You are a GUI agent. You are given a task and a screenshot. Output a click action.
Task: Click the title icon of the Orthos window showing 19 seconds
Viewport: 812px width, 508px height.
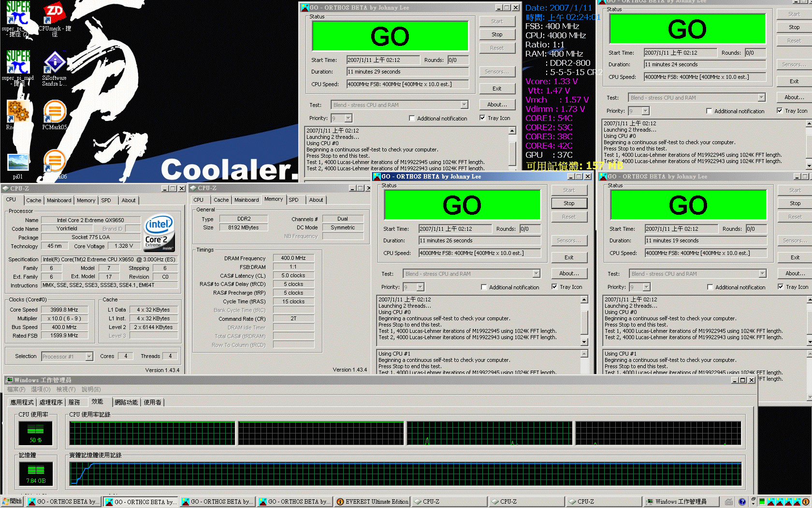tap(603, 177)
